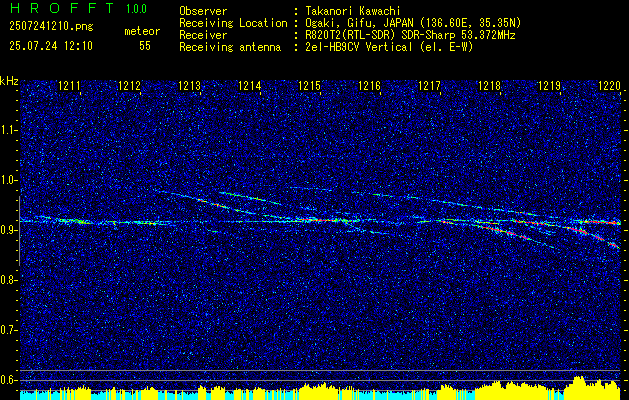629x400 pixels.
Task: Click the Receiving antenna field label
Action: (230, 47)
